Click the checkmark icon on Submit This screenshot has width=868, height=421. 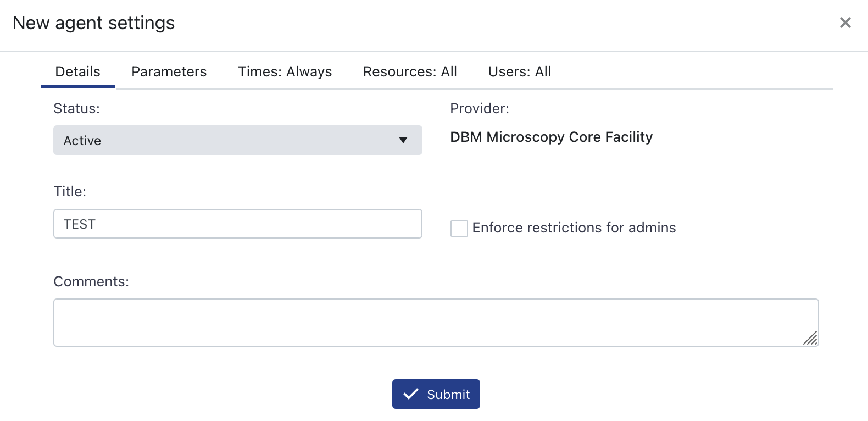pos(411,394)
